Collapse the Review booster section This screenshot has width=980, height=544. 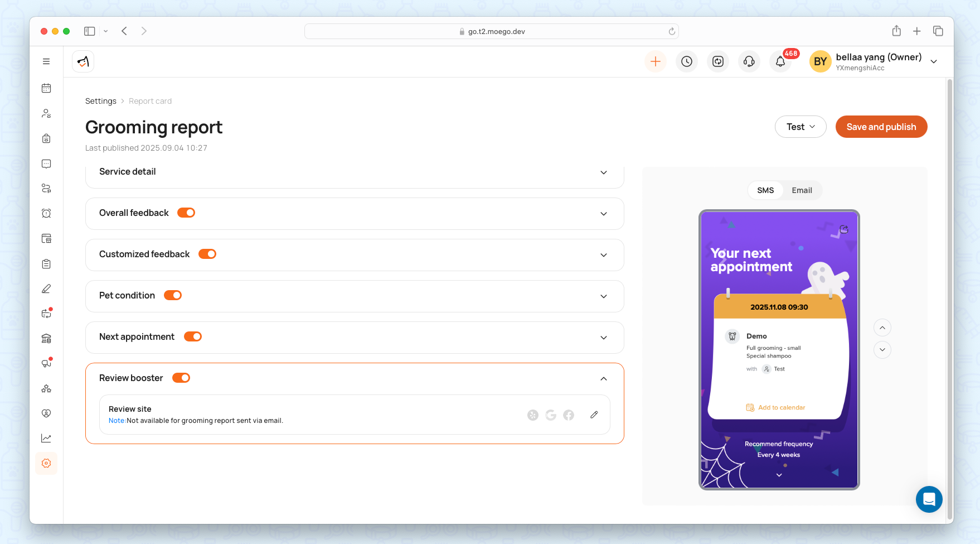(x=604, y=379)
